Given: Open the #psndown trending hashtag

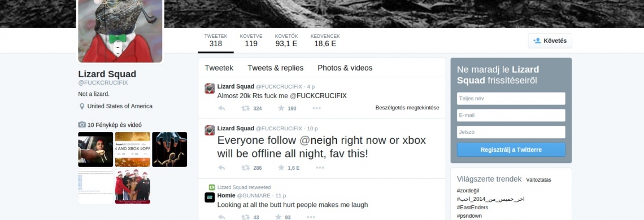Looking at the screenshot, I should (x=469, y=216).
